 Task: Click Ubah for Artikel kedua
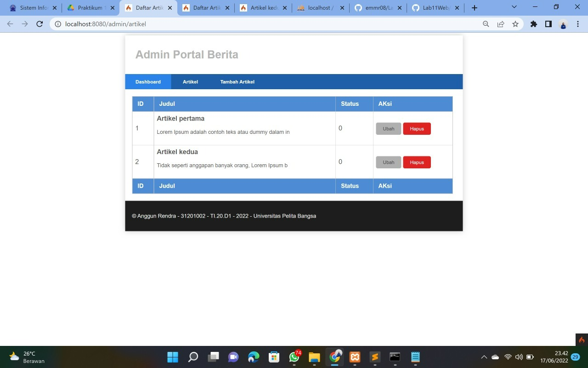pos(388,162)
